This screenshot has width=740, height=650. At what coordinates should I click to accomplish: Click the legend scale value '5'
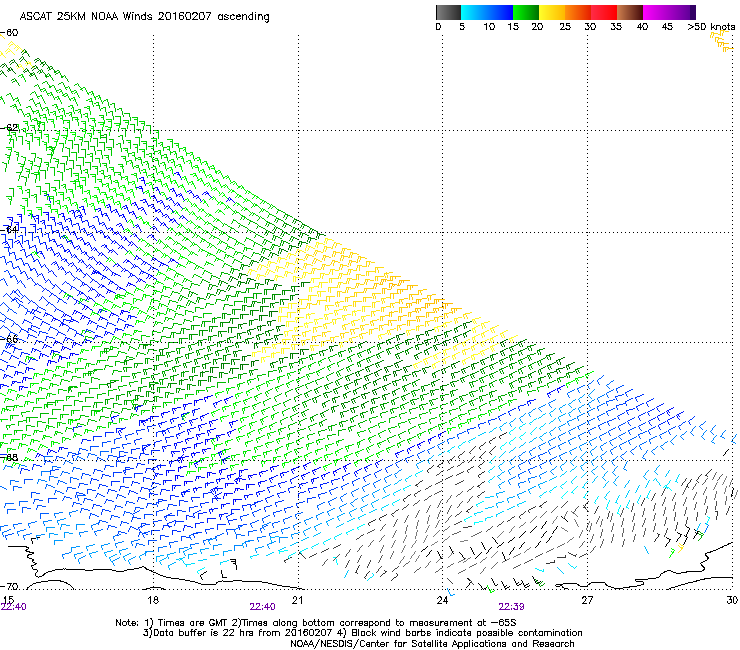click(x=462, y=27)
